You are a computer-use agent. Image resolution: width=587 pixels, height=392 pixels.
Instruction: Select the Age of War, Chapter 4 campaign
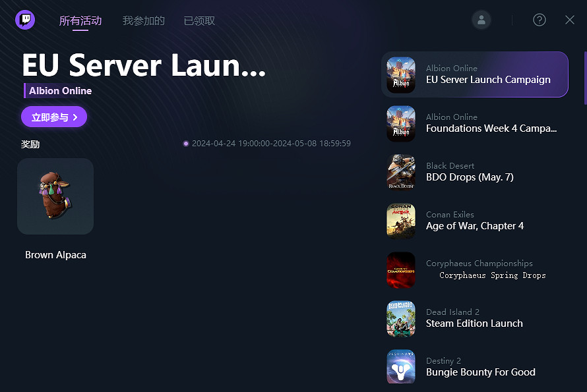(x=475, y=226)
